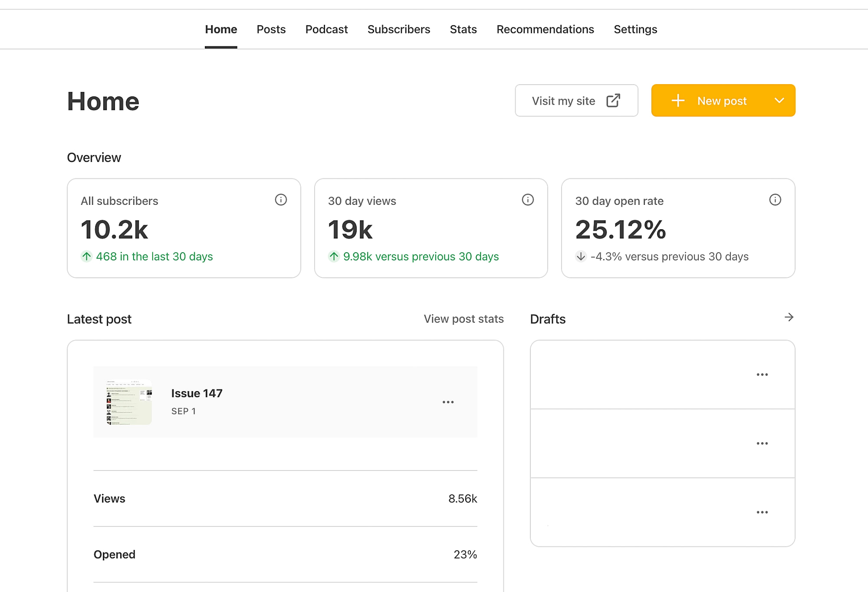Select the Podcast tab
The width and height of the screenshot is (868, 592).
pyautogui.click(x=326, y=30)
